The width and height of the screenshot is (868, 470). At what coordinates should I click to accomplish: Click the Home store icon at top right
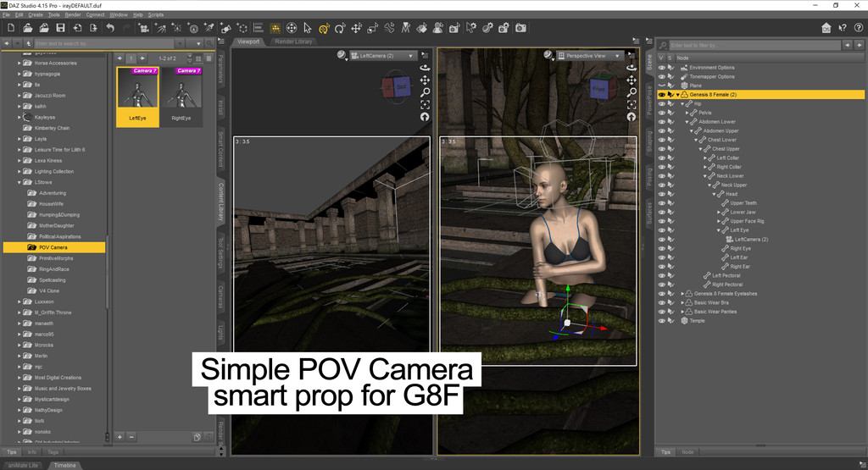(826, 28)
